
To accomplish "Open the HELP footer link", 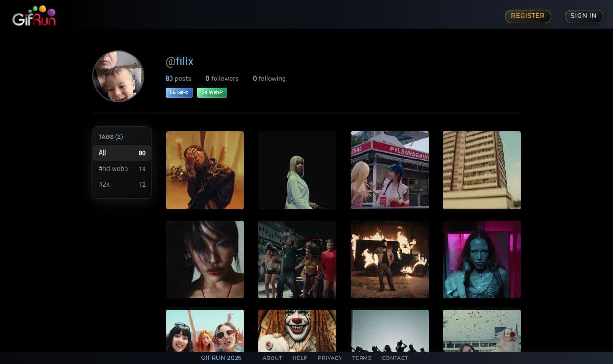I will coord(300,358).
